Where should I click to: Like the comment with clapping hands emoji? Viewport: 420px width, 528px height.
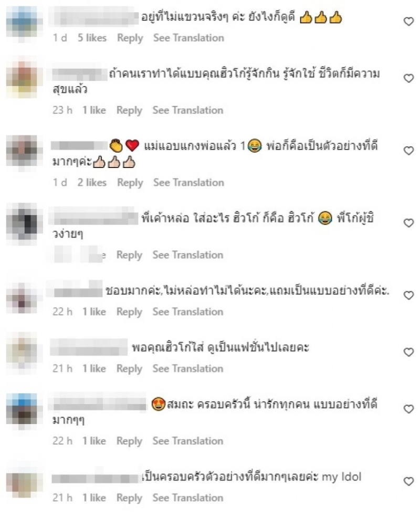pyautogui.click(x=408, y=151)
